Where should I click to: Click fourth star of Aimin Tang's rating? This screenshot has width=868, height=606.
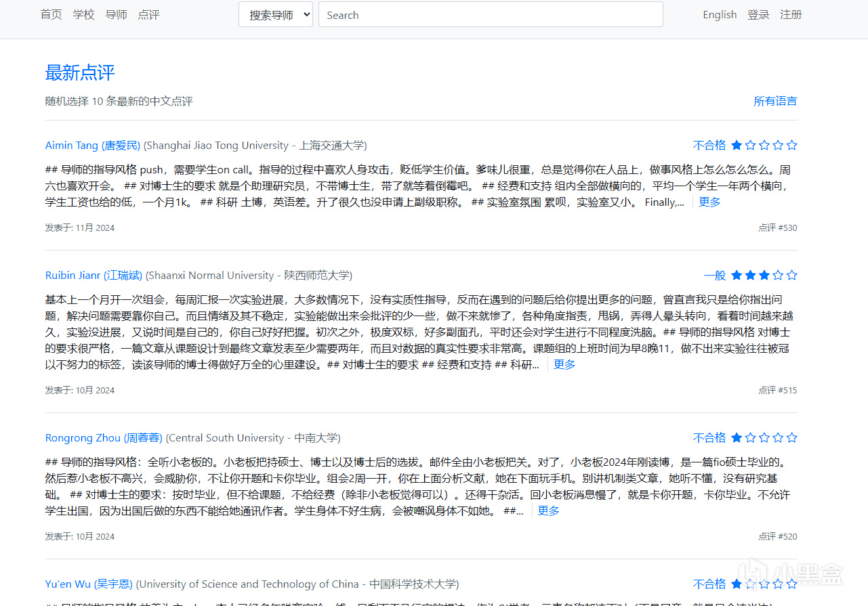[778, 145]
